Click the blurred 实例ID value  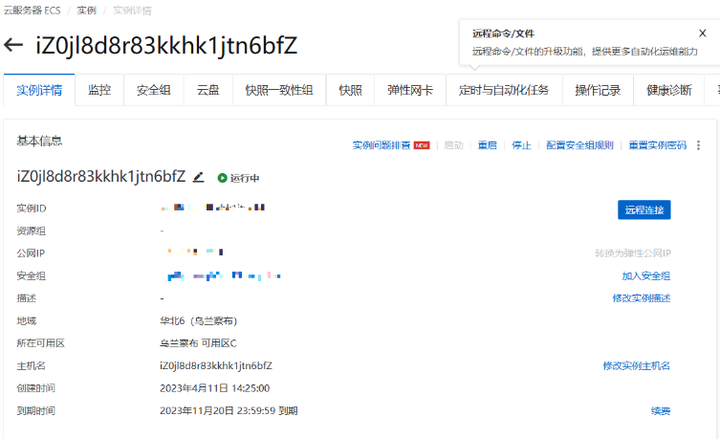[213, 208]
